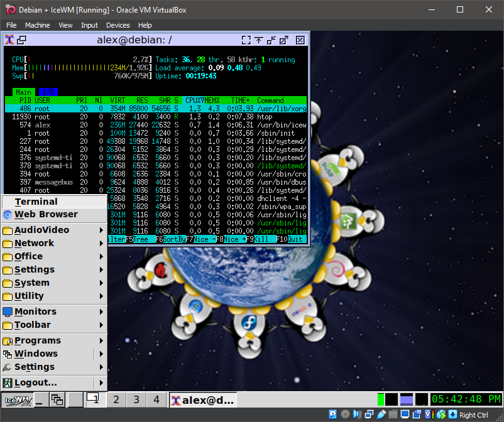504x422 pixels.
Task: Open the Web Browser launcher
Action: [x=46, y=214]
